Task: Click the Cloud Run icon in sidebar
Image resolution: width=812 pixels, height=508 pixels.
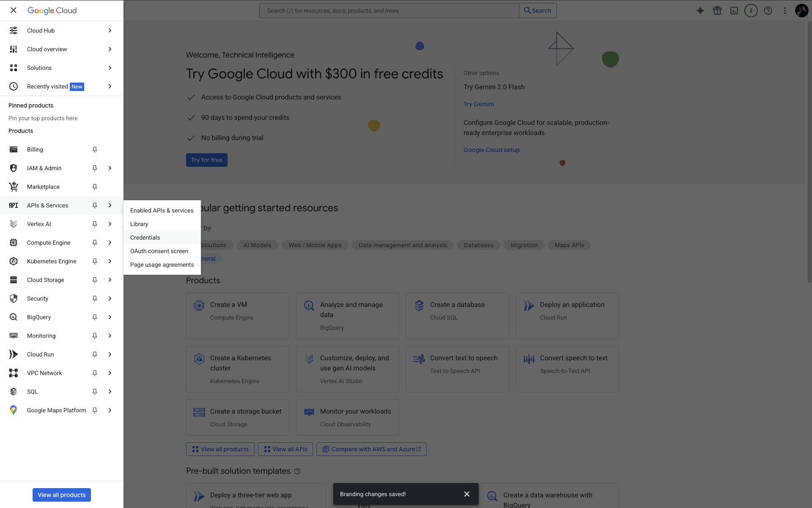Action: [14, 354]
